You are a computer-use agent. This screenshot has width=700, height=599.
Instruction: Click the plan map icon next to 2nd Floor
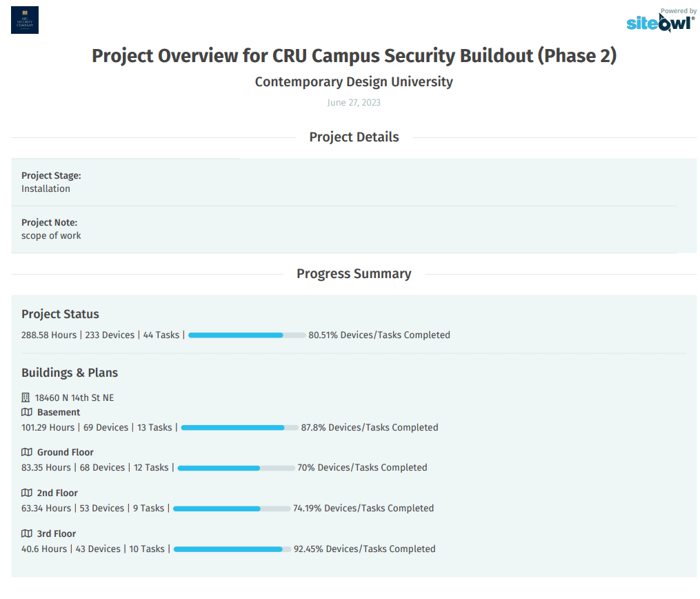(x=27, y=493)
